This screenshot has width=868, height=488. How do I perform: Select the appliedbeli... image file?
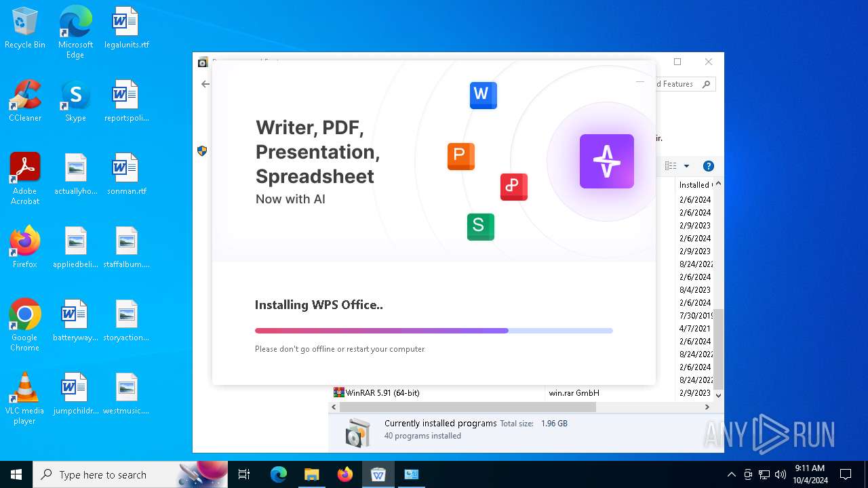(75, 247)
